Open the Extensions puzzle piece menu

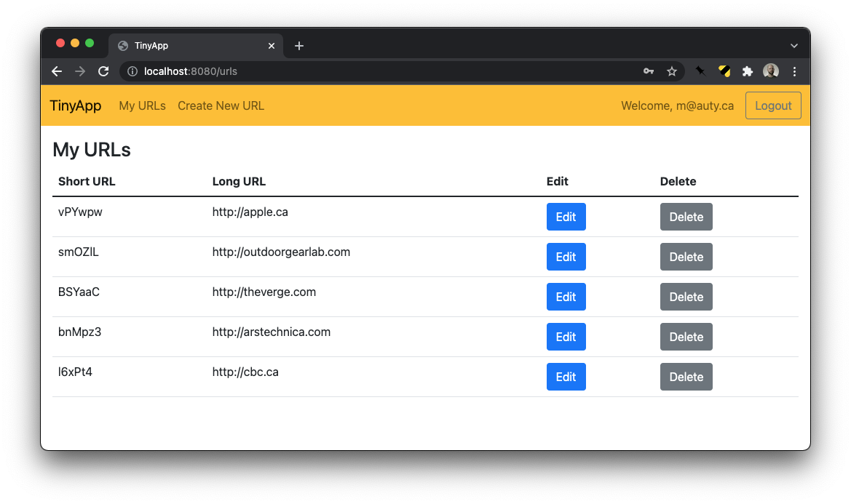click(748, 71)
